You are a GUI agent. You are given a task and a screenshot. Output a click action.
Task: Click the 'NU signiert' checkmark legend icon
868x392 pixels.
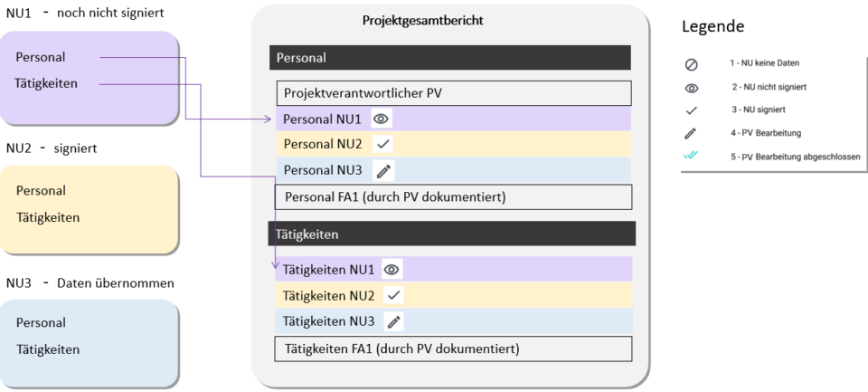pyautogui.click(x=693, y=110)
